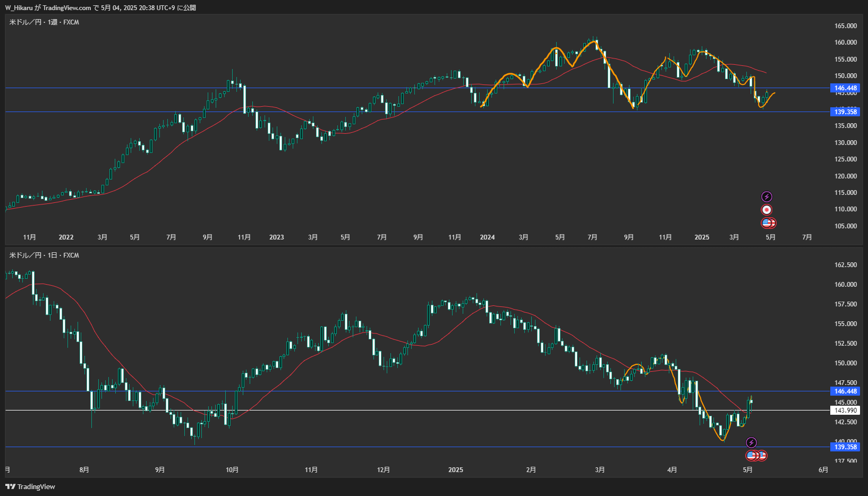Click the 6月 label on daily time axis
Screen dimensions: 868x496
coord(823,470)
